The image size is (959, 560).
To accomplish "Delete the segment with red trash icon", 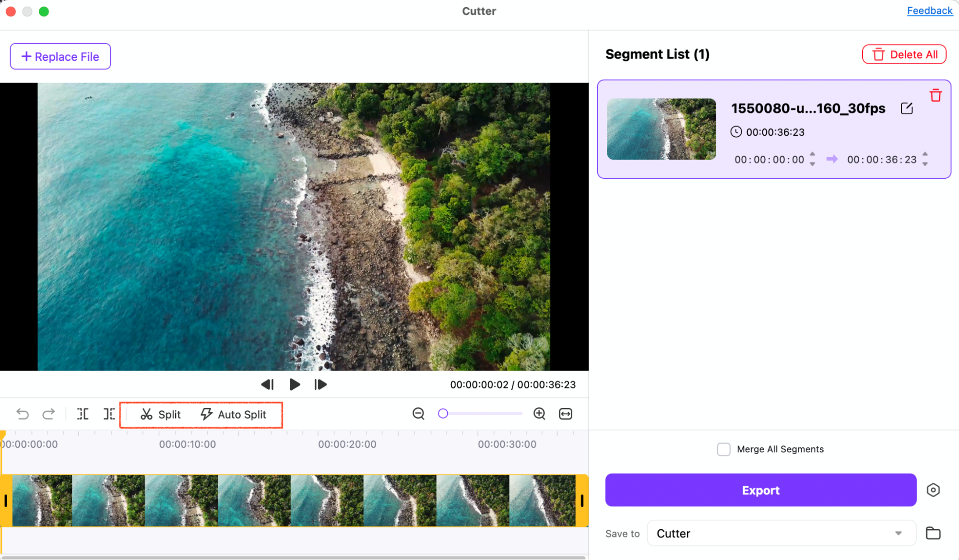I will (935, 95).
